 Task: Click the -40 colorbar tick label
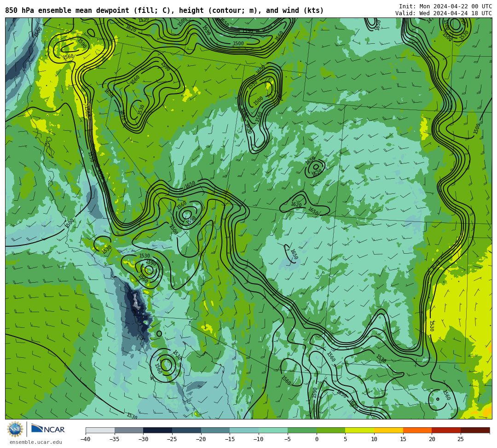pyautogui.click(x=86, y=439)
